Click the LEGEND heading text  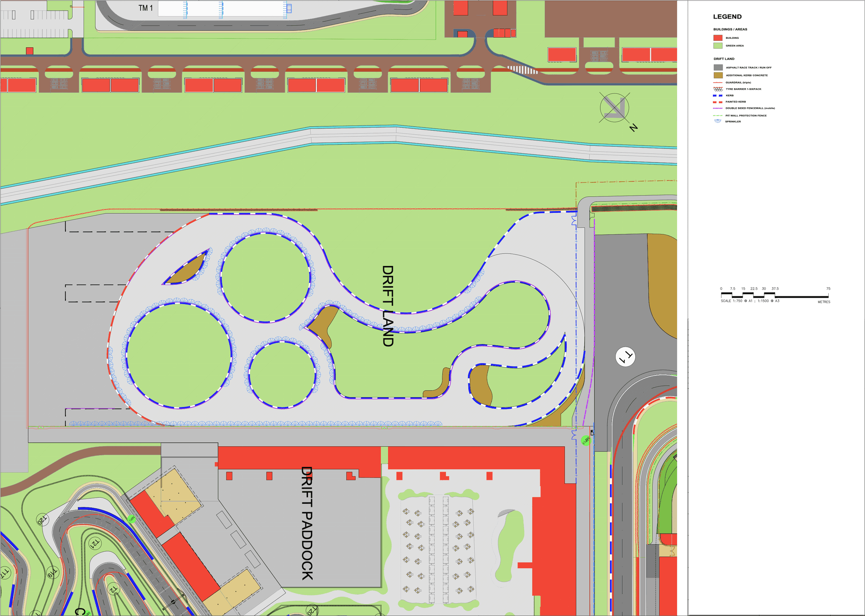[x=727, y=17]
